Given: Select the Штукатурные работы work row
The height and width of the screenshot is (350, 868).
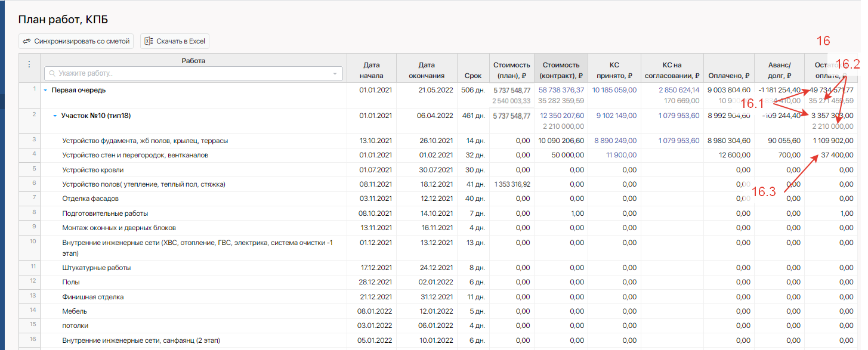Looking at the screenshot, I should click(96, 268).
